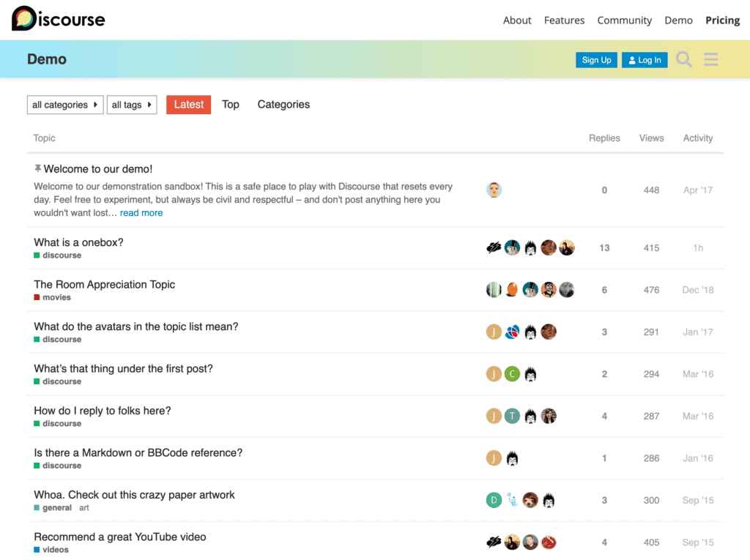Open Recommend a great YouTube video topic
Image resolution: width=750 pixels, height=560 pixels.
coord(119,537)
